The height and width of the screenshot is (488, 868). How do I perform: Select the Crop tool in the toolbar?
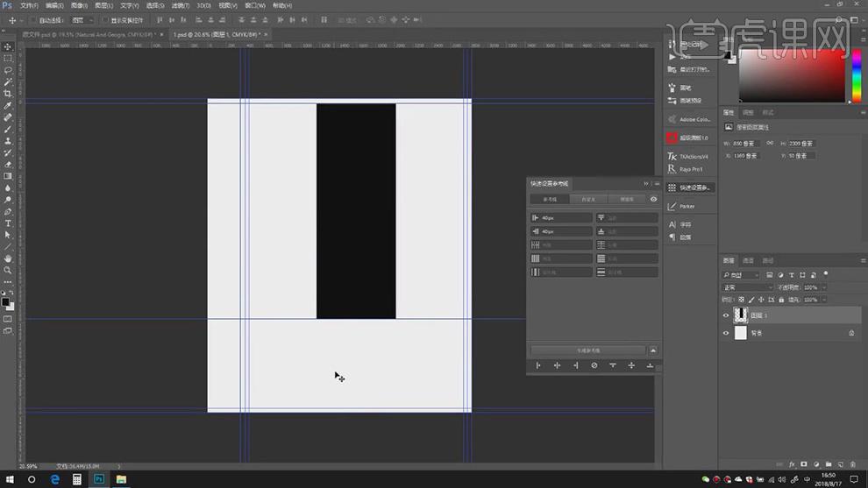point(8,93)
